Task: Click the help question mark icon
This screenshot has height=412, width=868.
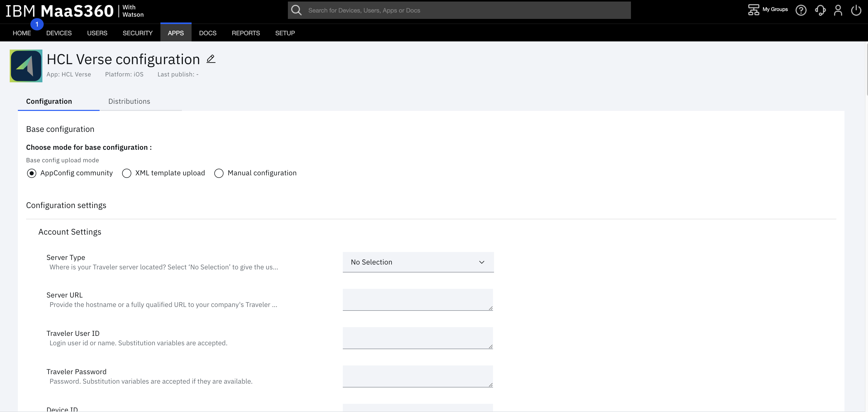Action: 801,10
